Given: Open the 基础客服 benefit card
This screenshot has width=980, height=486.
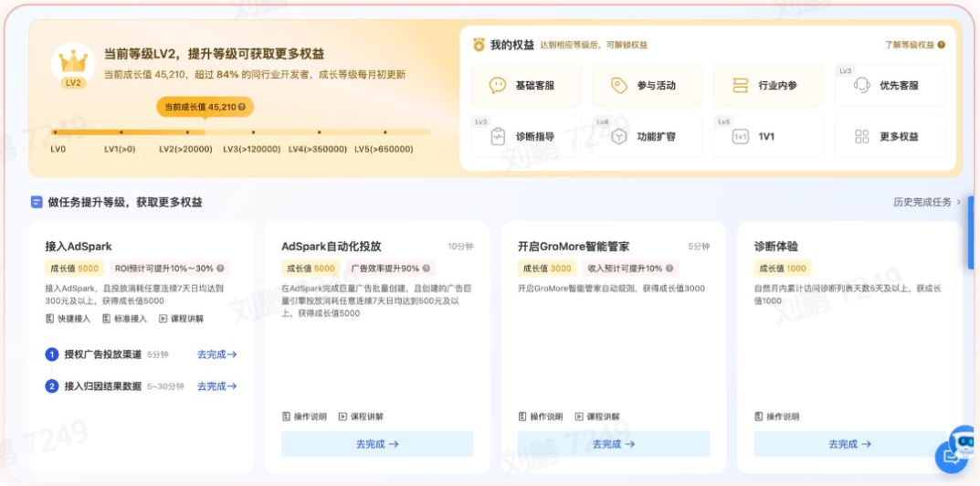Looking at the screenshot, I should pos(526,86).
